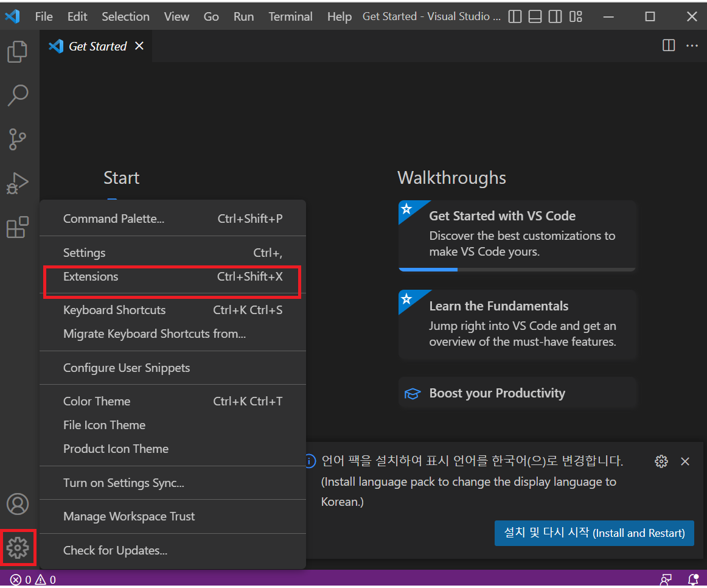Open the Extensions view in activity bar

(18, 227)
